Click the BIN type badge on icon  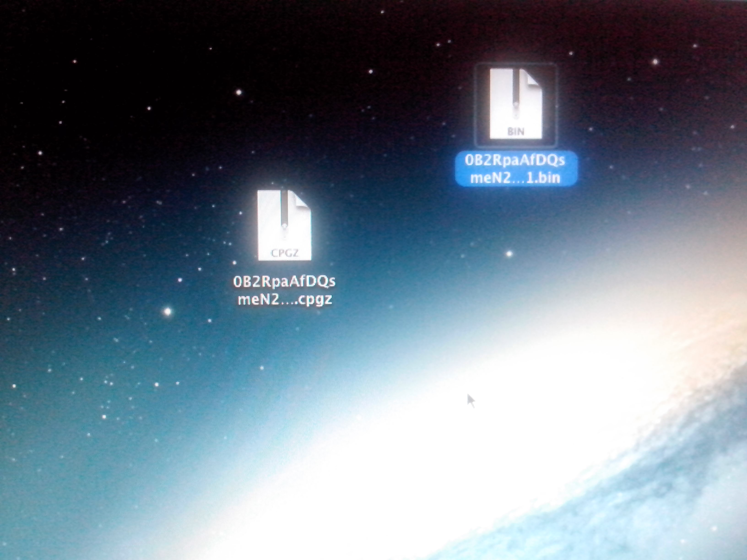click(516, 132)
